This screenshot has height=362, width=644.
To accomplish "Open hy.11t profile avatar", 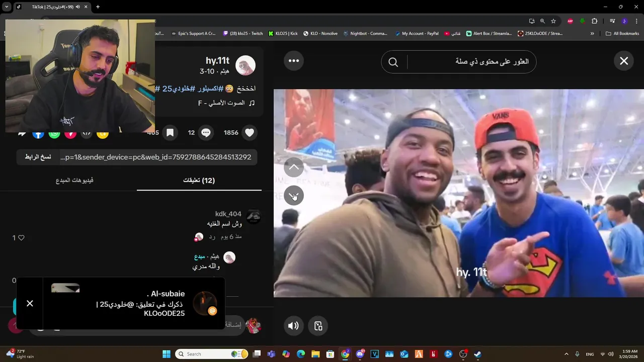I will point(246,65).
